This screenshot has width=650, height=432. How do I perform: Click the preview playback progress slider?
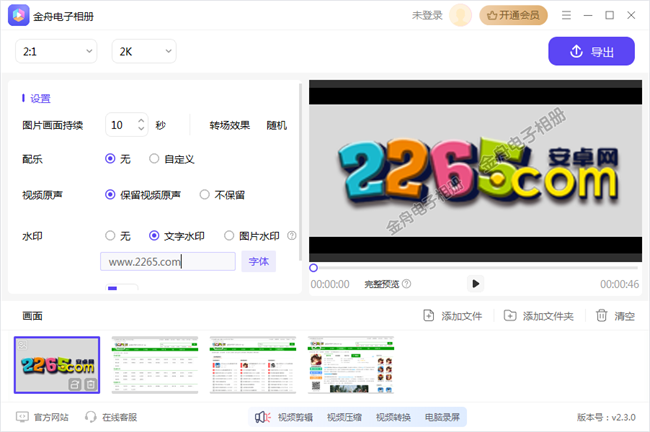pos(475,268)
